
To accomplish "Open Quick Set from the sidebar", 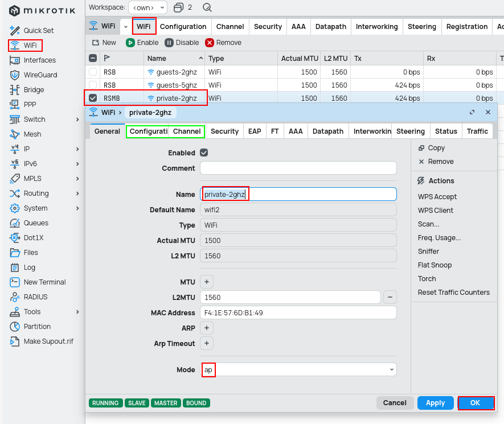I will point(31,31).
